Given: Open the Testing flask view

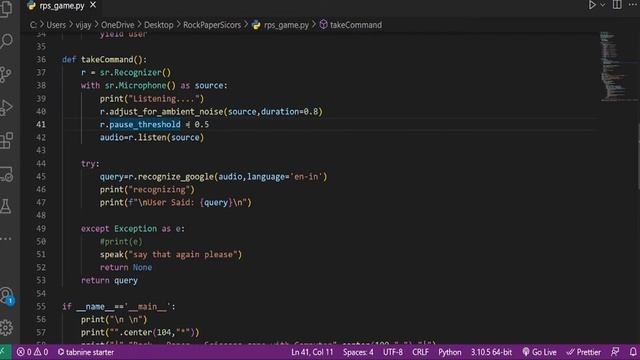Looking at the screenshot, I should (6, 207).
